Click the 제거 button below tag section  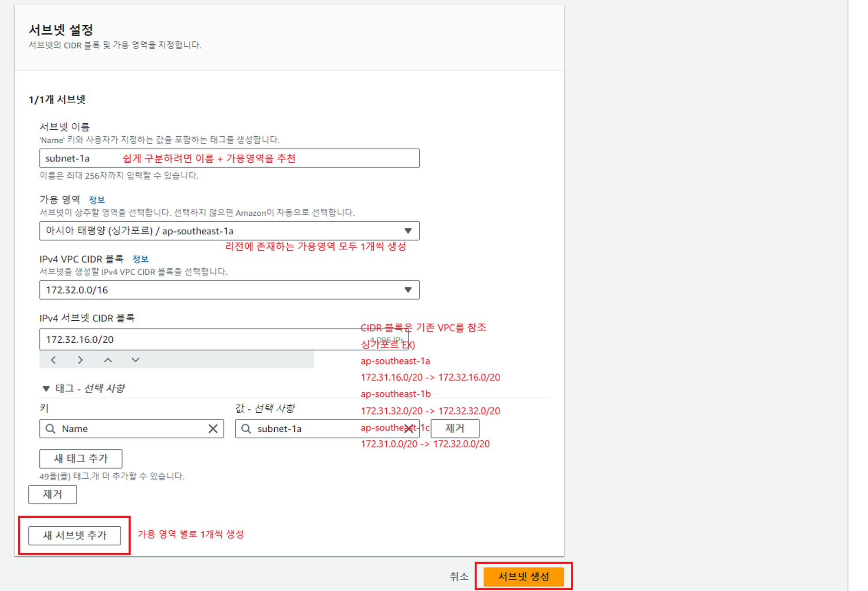coord(53,494)
